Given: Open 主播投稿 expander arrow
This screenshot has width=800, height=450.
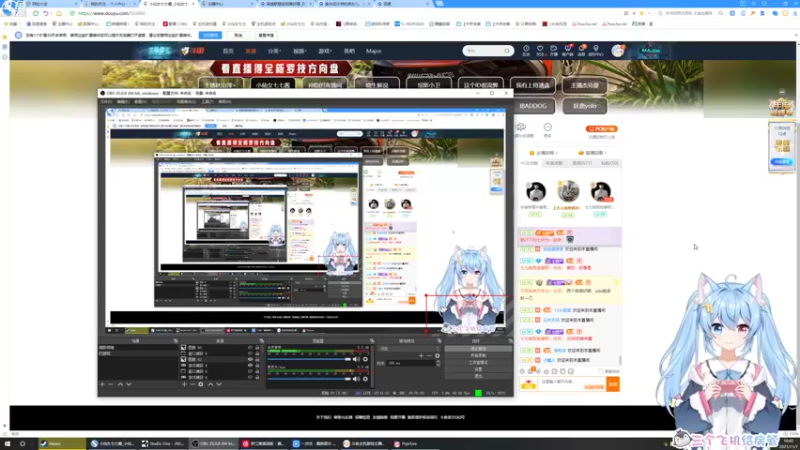Looking at the screenshot, I should [x=556, y=153].
